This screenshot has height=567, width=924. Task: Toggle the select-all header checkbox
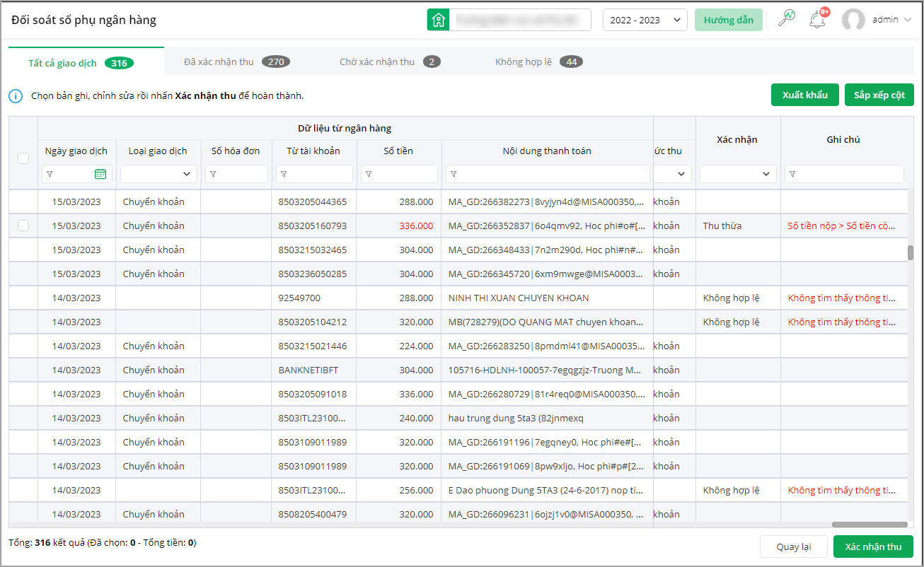(x=23, y=158)
